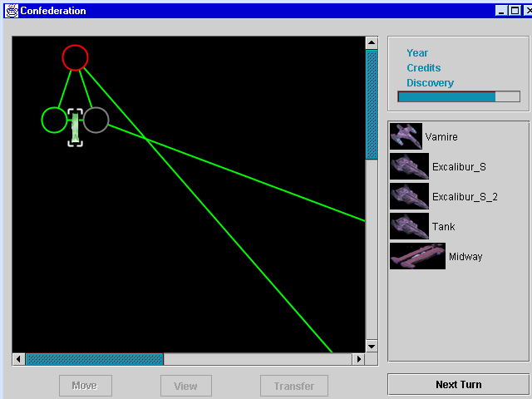The height and width of the screenshot is (399, 532).
Task: Select the green circle star node
Action: click(x=53, y=120)
